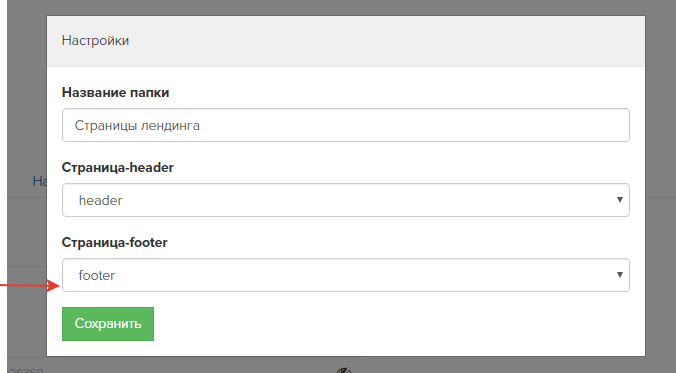Click the green Сохранить button
The image size is (676, 373).
[x=108, y=324]
